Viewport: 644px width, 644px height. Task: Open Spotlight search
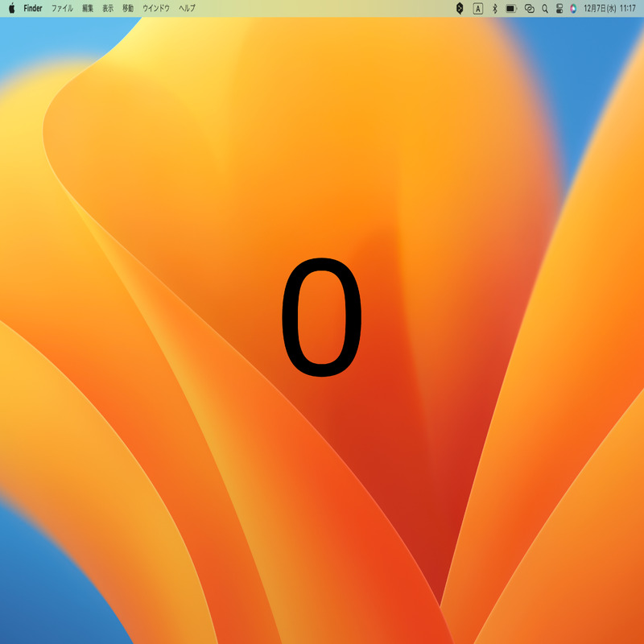[x=545, y=9]
